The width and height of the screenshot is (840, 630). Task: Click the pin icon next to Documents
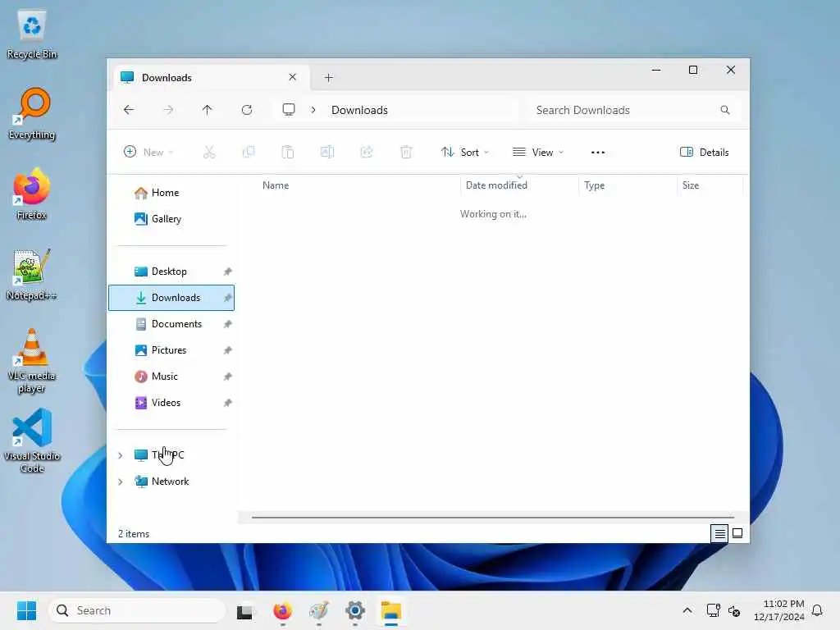tap(228, 324)
